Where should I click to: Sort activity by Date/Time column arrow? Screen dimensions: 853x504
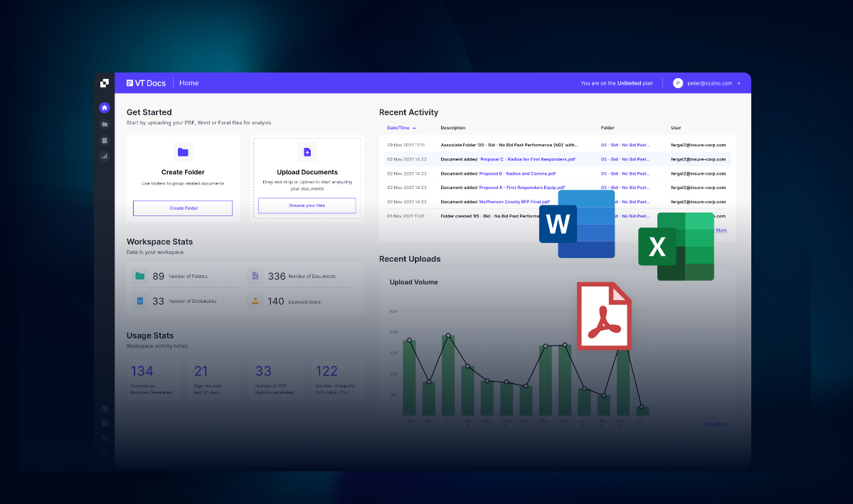pos(415,128)
